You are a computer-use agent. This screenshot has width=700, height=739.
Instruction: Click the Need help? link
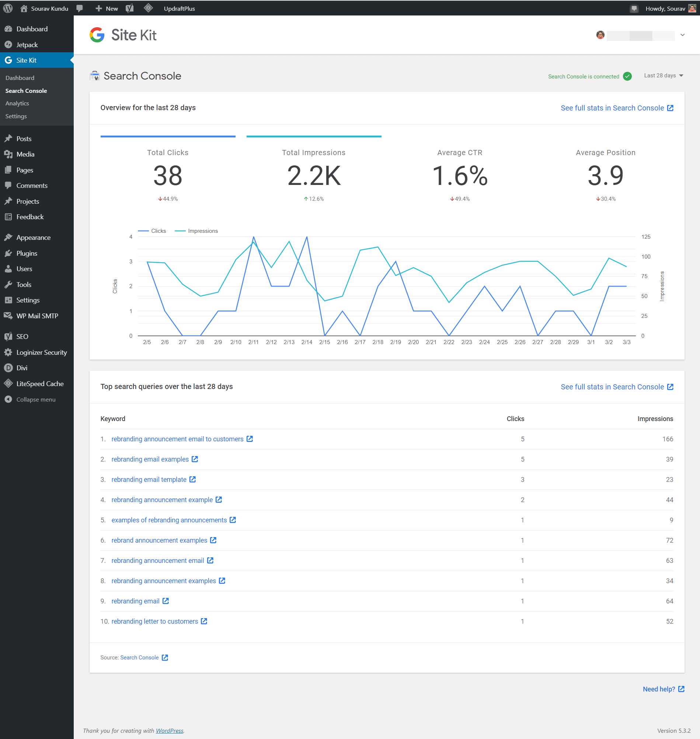click(664, 689)
